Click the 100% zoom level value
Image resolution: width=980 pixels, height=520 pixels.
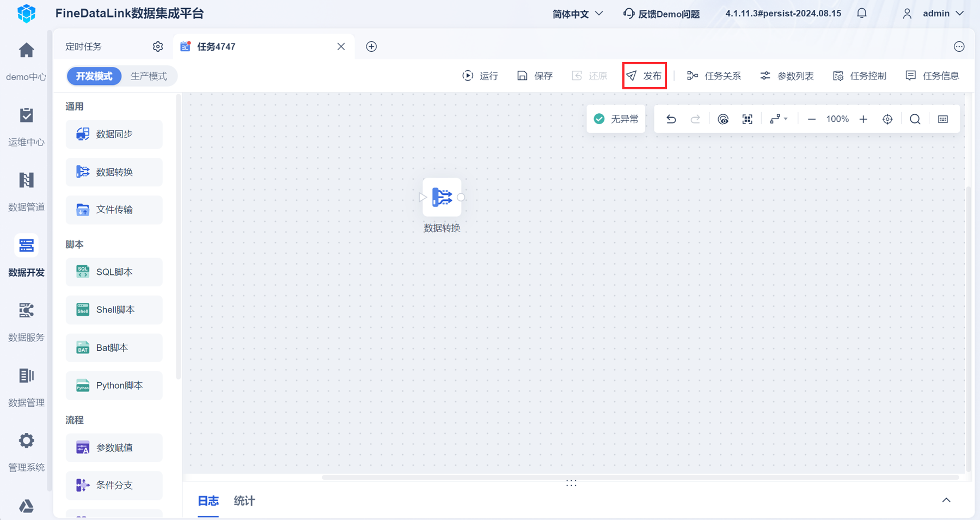[x=837, y=119]
